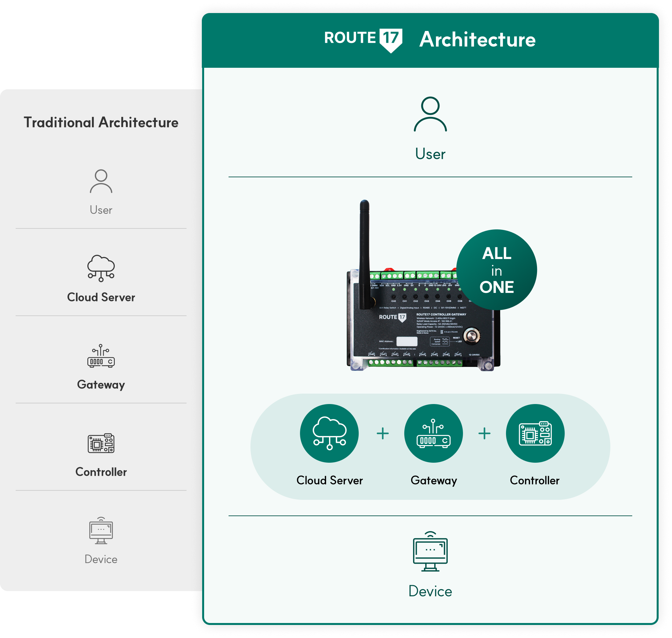Click the green circular Cloud Server icon
Screen dimensions: 672x638
pyautogui.click(x=329, y=433)
